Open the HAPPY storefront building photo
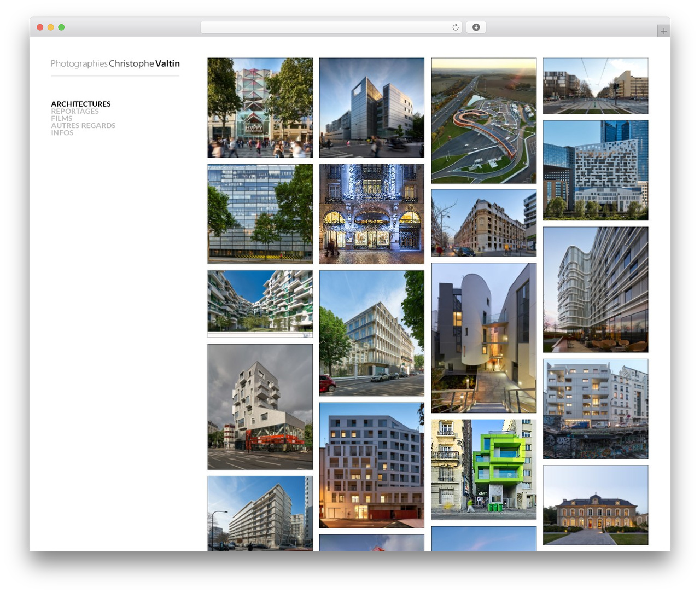The width and height of the screenshot is (700, 593). [x=260, y=108]
